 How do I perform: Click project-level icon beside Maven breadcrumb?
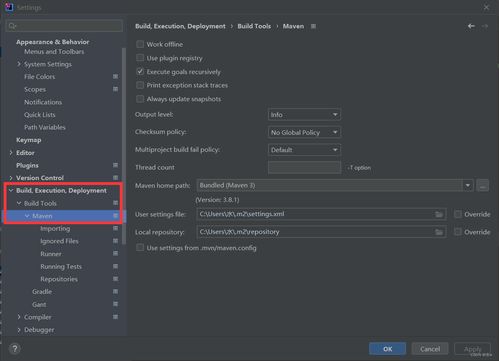pos(313,26)
